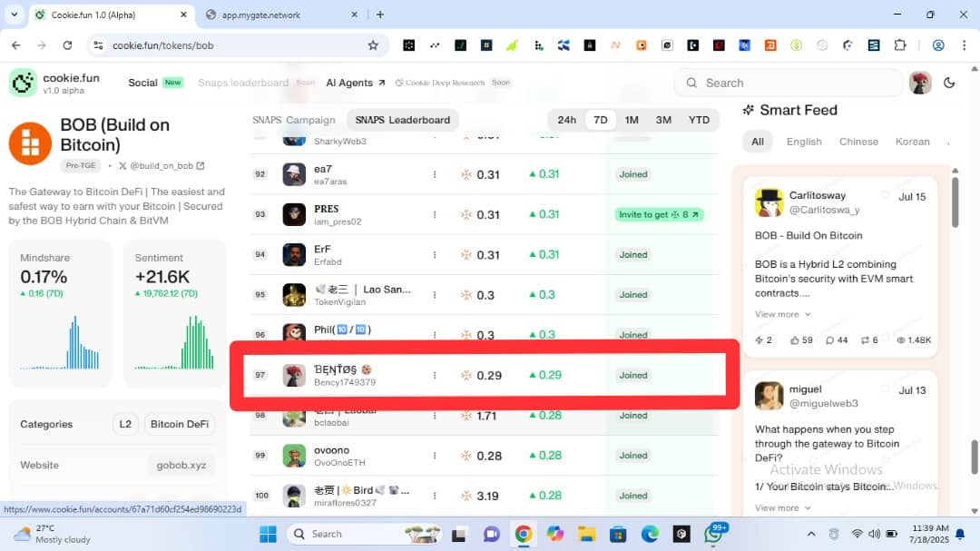Open the options menu for Lao San row
Image resolution: width=980 pixels, height=551 pixels.
[435, 295]
